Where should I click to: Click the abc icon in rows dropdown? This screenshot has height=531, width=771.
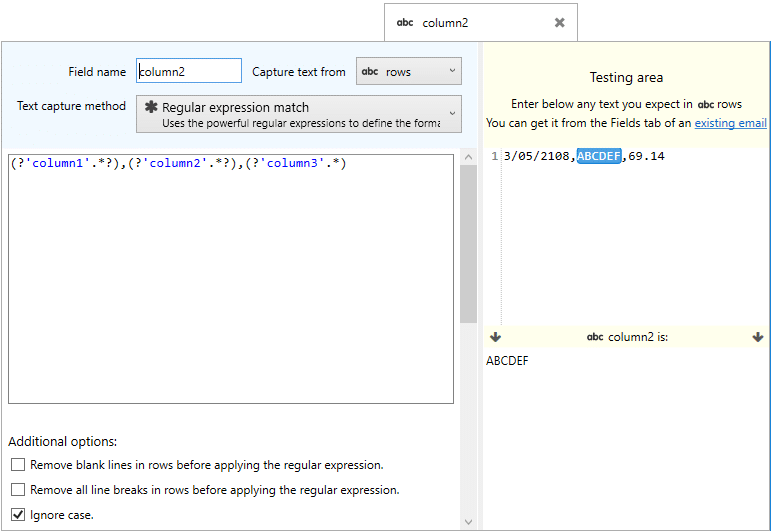370,71
